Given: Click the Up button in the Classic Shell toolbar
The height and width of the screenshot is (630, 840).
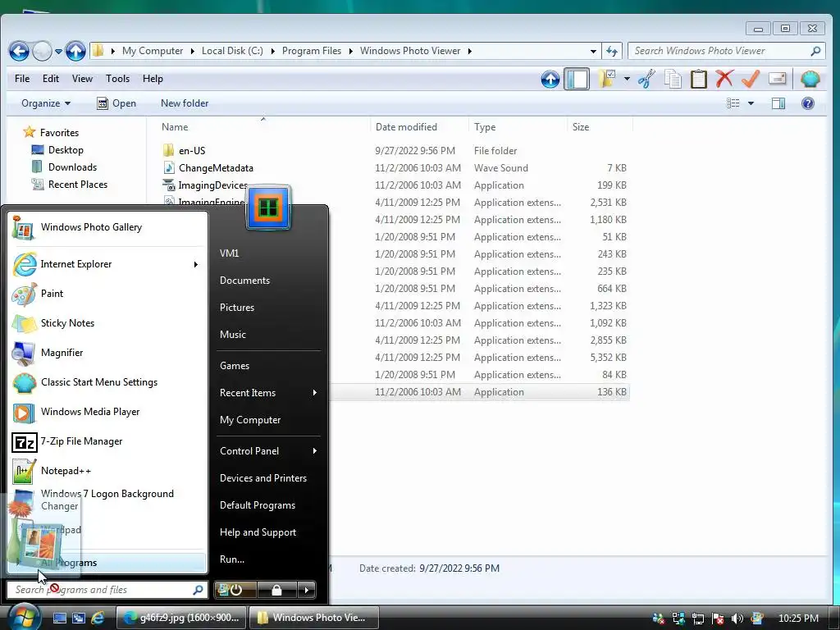Looking at the screenshot, I should (550, 80).
